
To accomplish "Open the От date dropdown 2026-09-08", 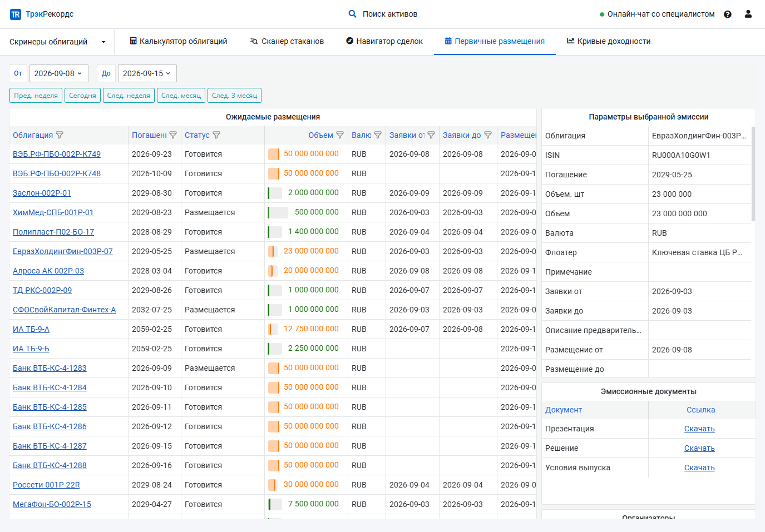I will point(58,73).
